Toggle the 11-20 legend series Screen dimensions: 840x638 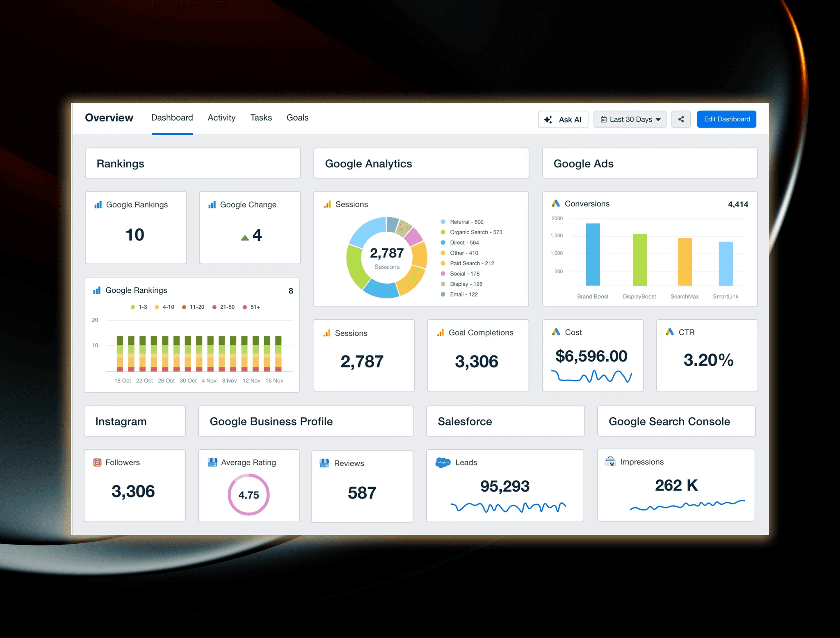click(193, 307)
